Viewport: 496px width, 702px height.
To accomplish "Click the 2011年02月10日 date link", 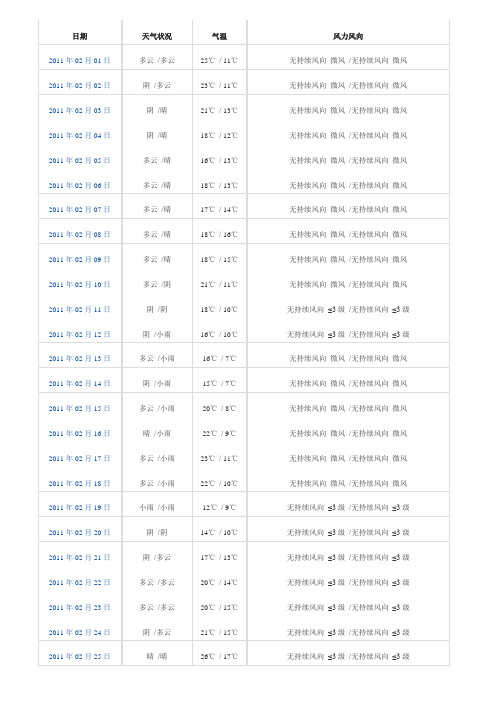I will pyautogui.click(x=80, y=284).
